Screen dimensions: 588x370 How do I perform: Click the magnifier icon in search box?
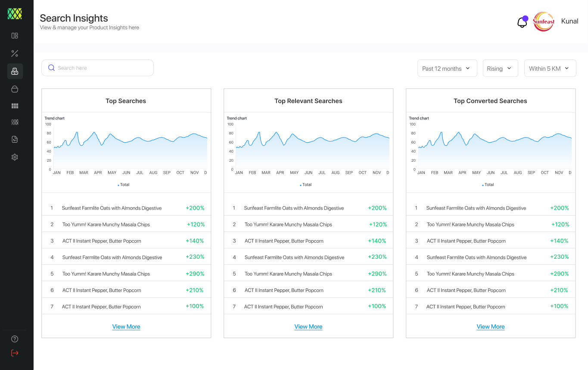pos(51,68)
